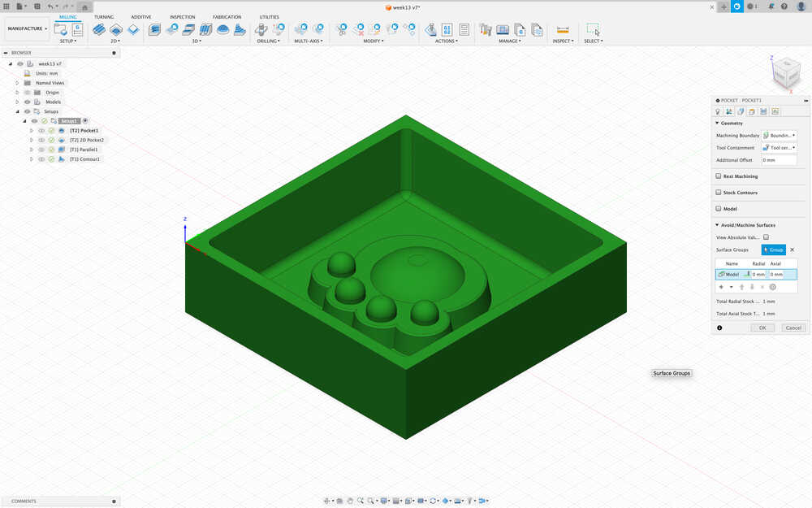Open the NC Program icon in the Setup group

coord(77,29)
